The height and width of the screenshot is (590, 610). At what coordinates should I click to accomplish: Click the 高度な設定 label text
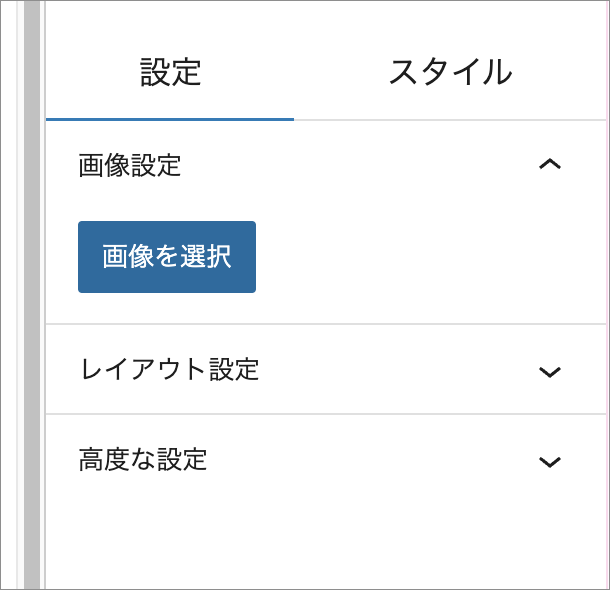(142, 460)
